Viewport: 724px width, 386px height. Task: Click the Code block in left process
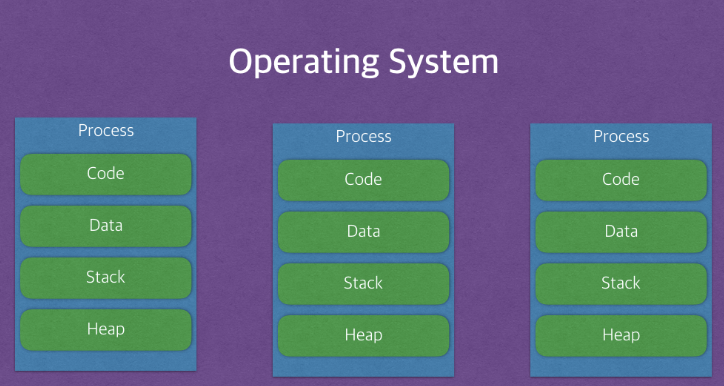(106, 174)
